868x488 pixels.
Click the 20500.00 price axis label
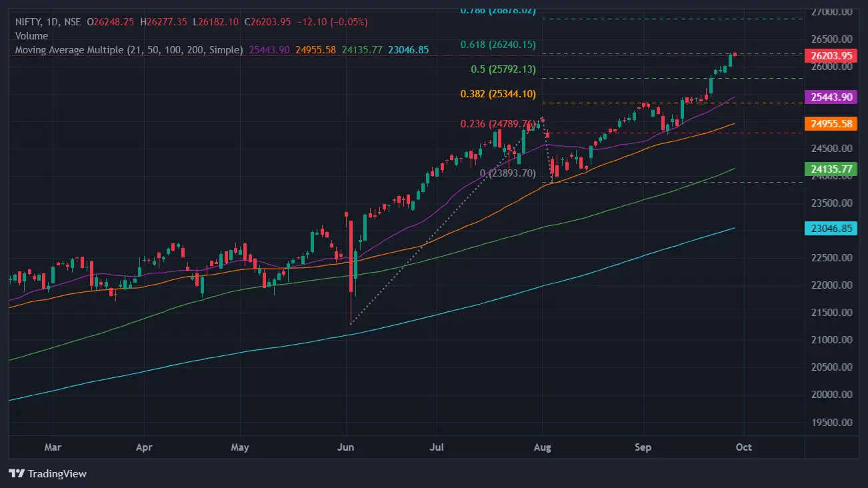click(832, 367)
